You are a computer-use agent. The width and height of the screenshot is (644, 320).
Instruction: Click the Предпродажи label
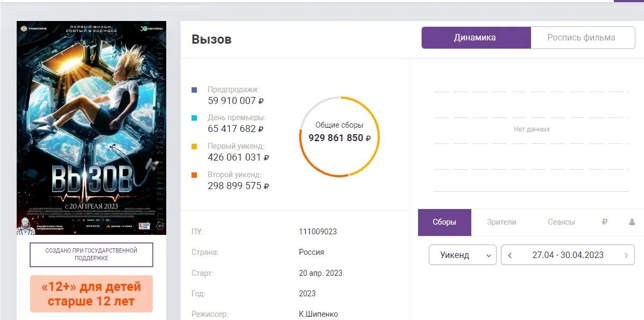pos(233,89)
